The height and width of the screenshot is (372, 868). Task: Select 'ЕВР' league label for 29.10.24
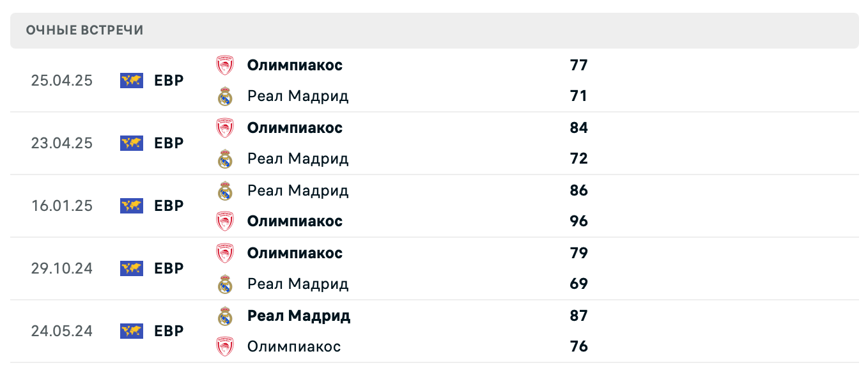(x=169, y=268)
